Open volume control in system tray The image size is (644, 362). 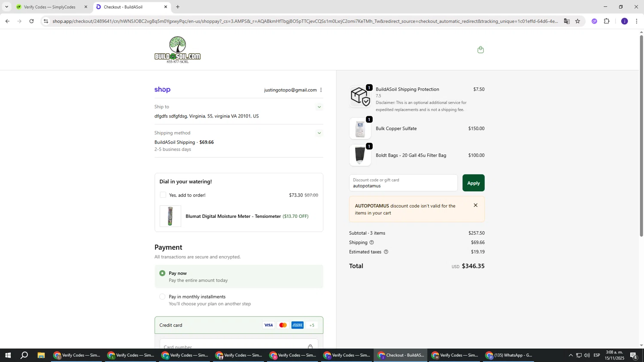[x=587, y=355]
